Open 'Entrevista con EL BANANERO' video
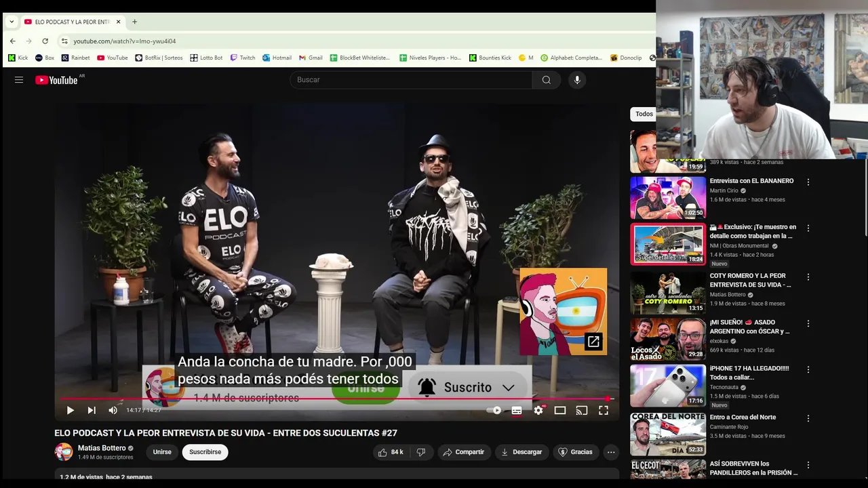The image size is (868, 488). pyautogui.click(x=751, y=181)
